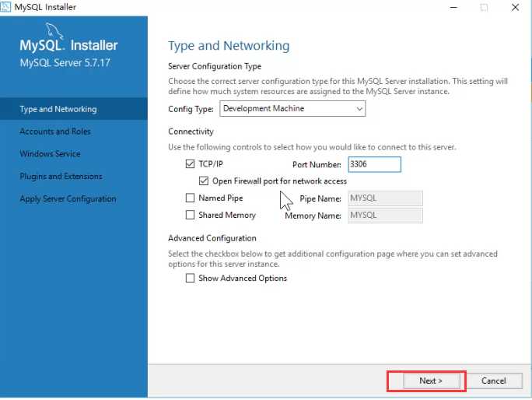Enable the Named Pipe checkbox
Screen dimensions: 532x400
(190, 198)
